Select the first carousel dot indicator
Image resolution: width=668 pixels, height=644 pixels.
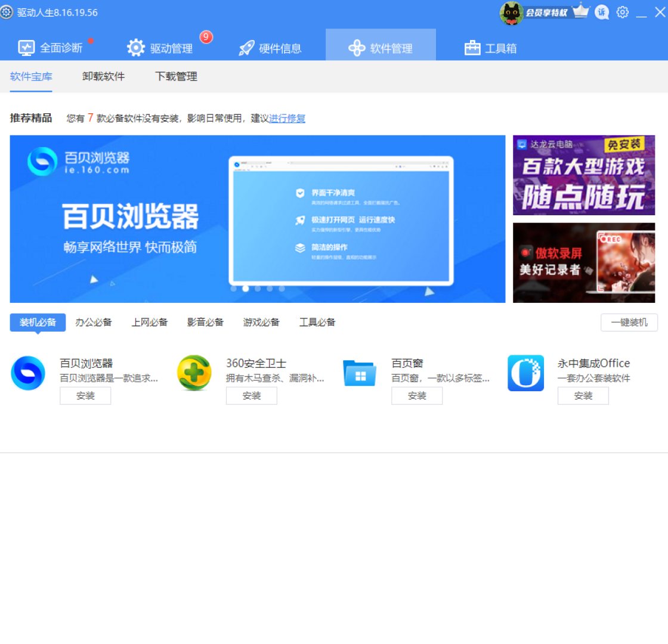[x=233, y=289]
